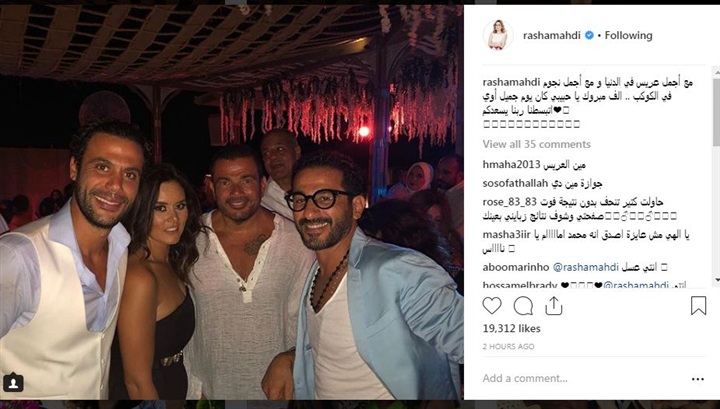Share the post with the share icon
720x409 pixels.
(x=554, y=306)
